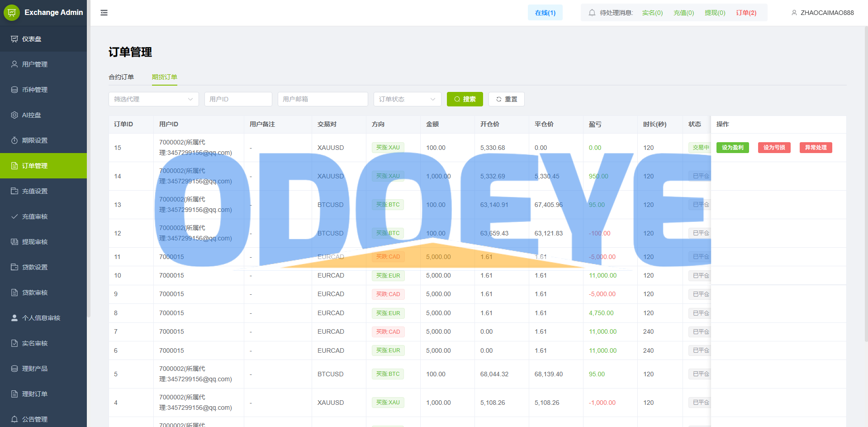Open 用户管理 user management in sidebar
This screenshot has width=868, height=427.
click(x=34, y=64)
